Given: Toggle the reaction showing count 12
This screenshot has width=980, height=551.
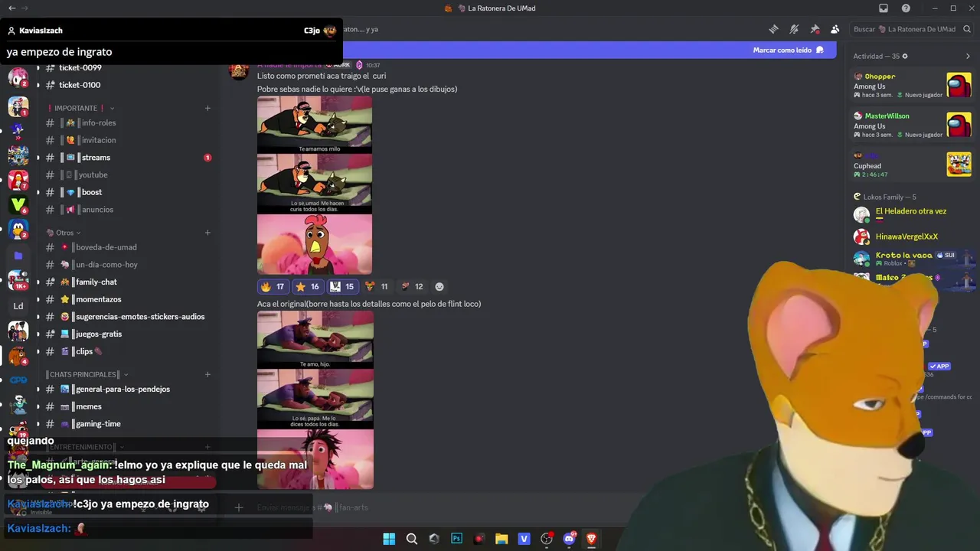Looking at the screenshot, I should [x=411, y=286].
